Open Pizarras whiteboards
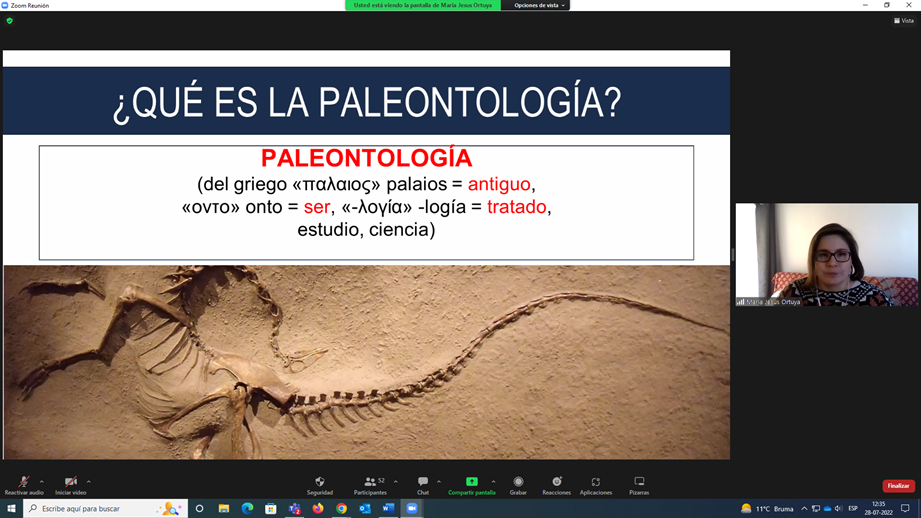 [x=639, y=482]
